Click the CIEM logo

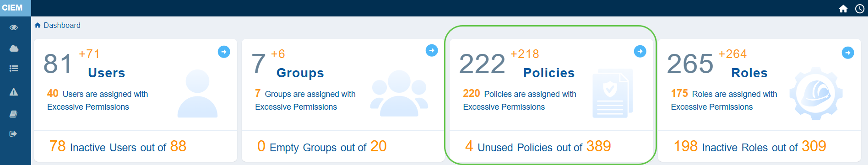click(x=12, y=8)
